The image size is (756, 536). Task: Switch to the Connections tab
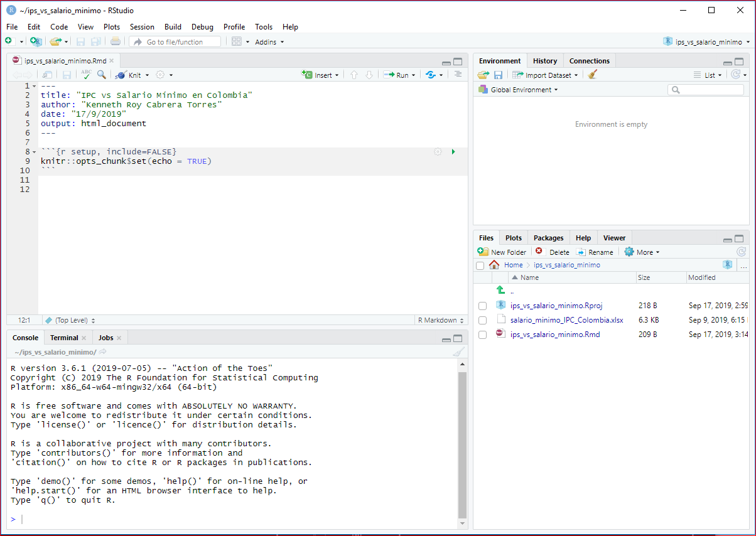pyautogui.click(x=590, y=61)
